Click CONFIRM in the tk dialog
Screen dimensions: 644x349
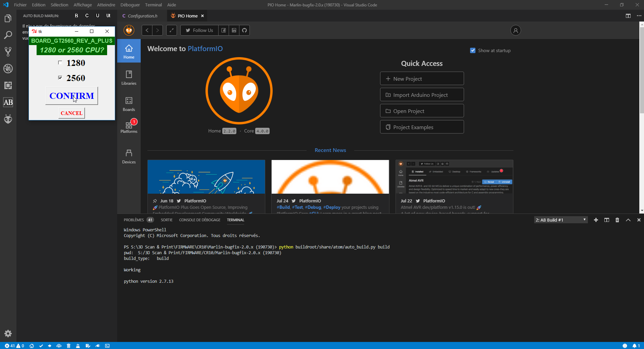72,96
